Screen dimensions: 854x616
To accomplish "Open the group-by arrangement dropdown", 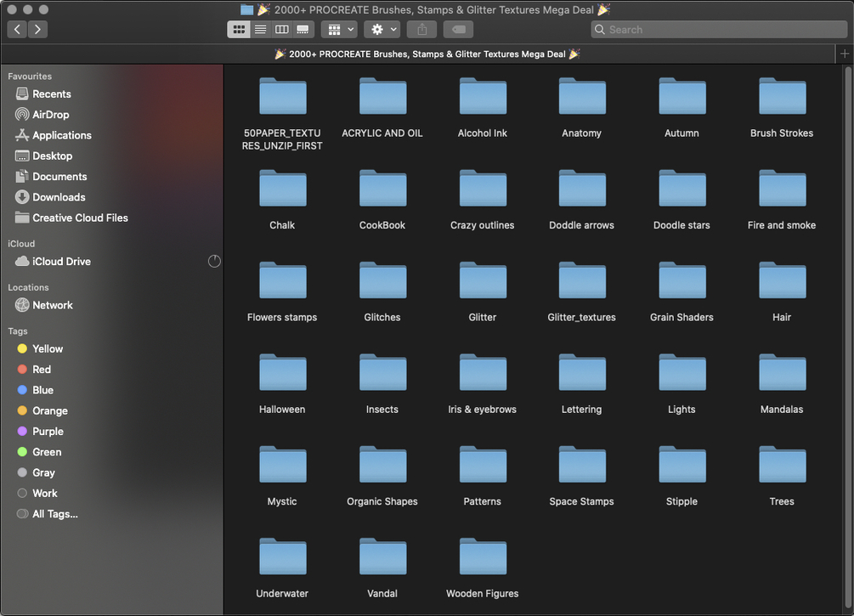I will pos(339,30).
